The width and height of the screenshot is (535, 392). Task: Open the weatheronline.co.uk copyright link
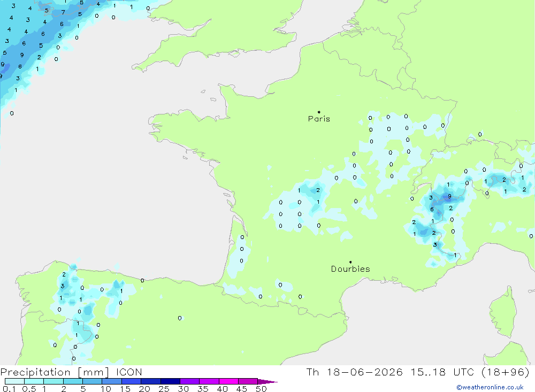[490, 387]
